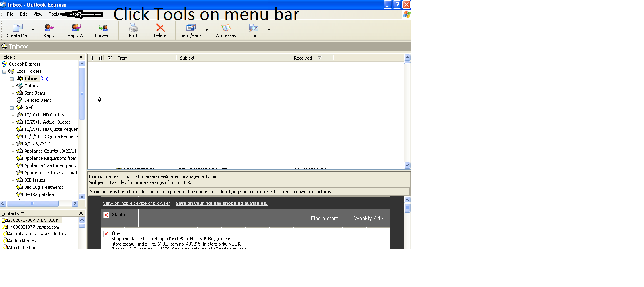Sort messages by the Received column

tap(303, 58)
